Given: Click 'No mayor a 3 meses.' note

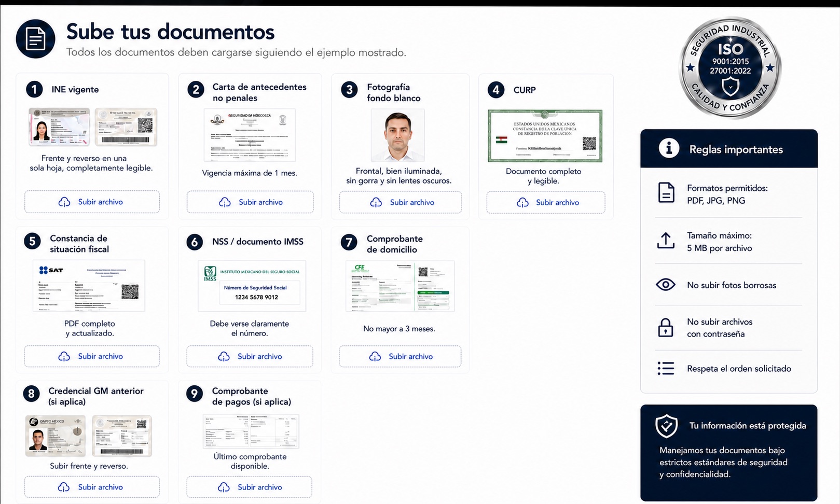Looking at the screenshot, I should coord(399,329).
